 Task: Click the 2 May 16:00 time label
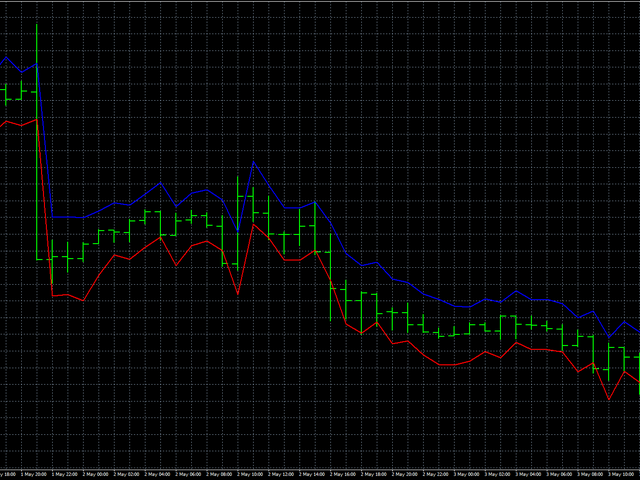(x=345, y=473)
